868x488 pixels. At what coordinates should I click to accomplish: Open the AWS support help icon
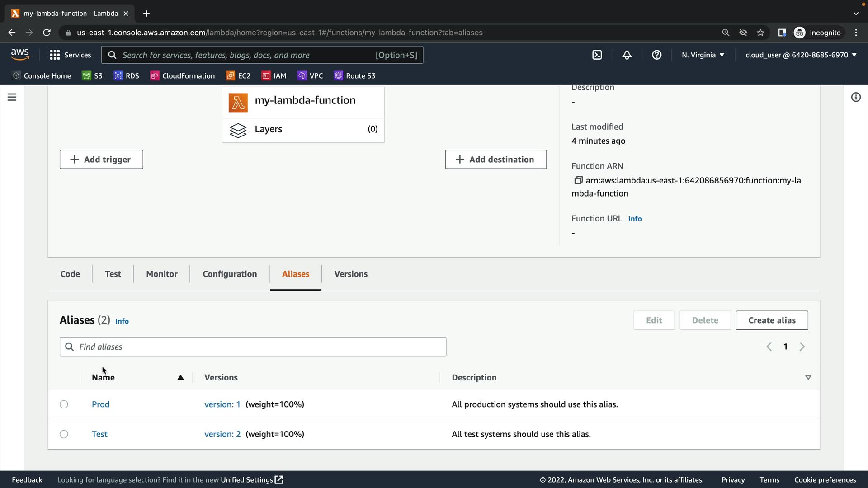(x=657, y=55)
